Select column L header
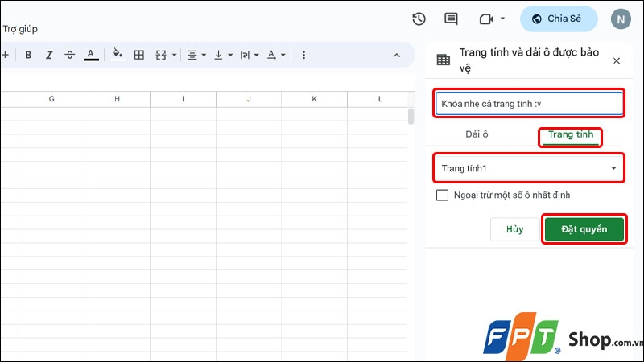644x362 pixels. click(x=378, y=99)
